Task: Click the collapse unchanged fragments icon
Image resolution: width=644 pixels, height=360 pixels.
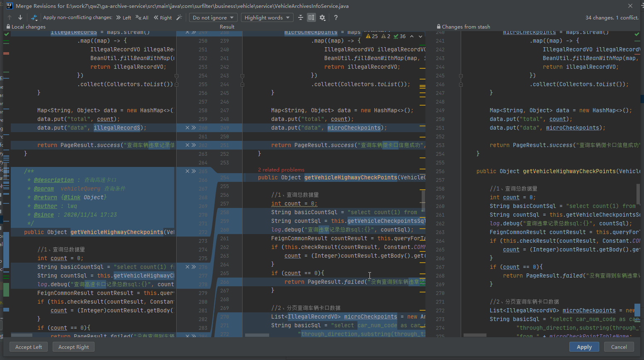Action: (x=301, y=17)
